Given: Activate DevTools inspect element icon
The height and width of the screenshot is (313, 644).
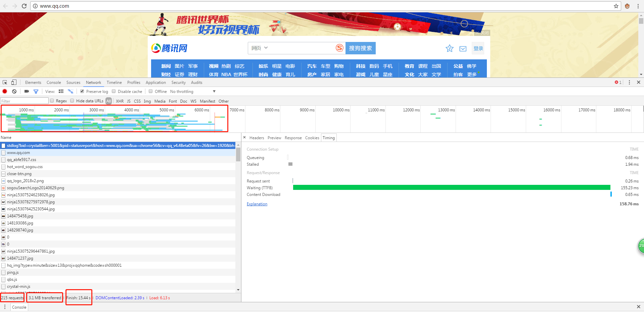Looking at the screenshot, I should (x=5, y=82).
